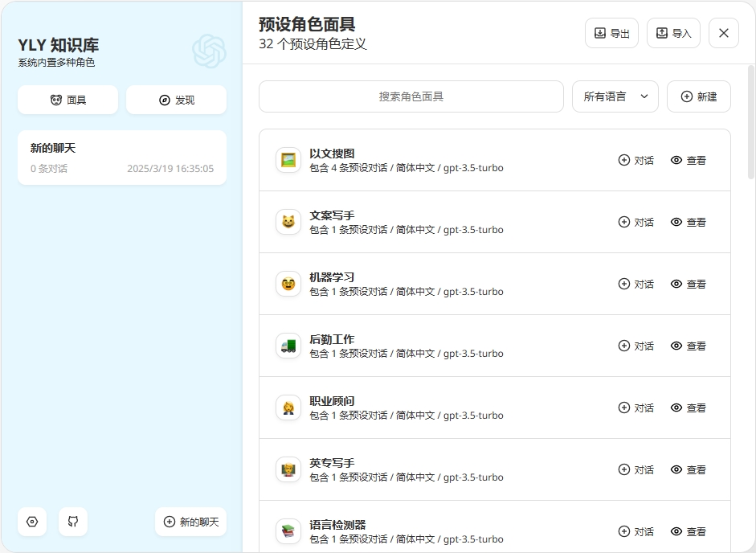Image resolution: width=756 pixels, height=553 pixels.
Task: Select the 新的聊天 conversation item
Action: coord(122,158)
